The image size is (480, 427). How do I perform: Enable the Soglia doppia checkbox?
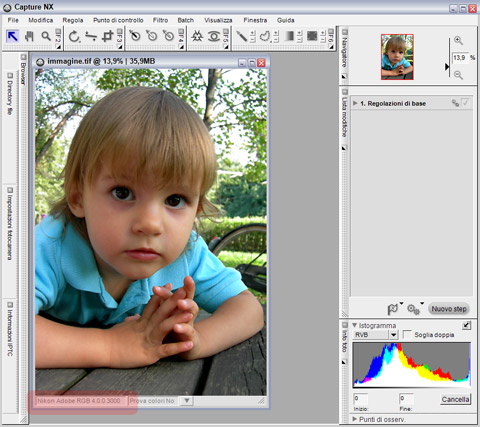pyautogui.click(x=407, y=335)
